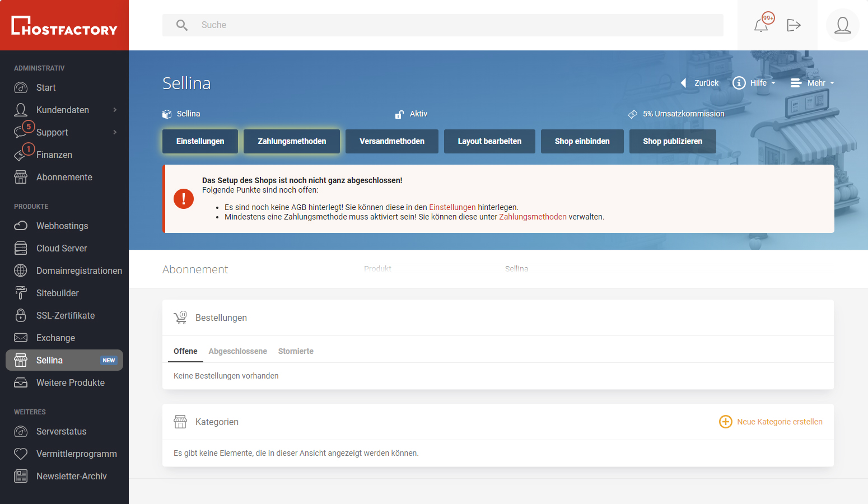Expand the Kundendaten submenu chevron
The image size is (868, 504).
click(115, 110)
